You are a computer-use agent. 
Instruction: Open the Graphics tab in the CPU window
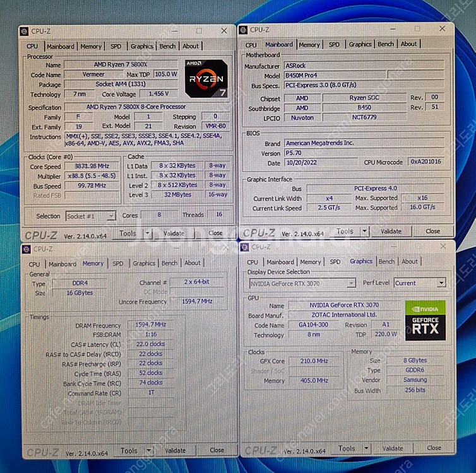(x=142, y=47)
